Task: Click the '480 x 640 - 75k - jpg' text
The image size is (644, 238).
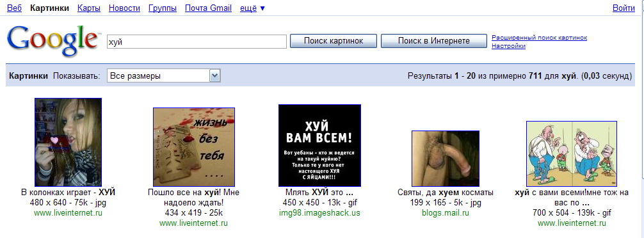Action: click(68, 203)
